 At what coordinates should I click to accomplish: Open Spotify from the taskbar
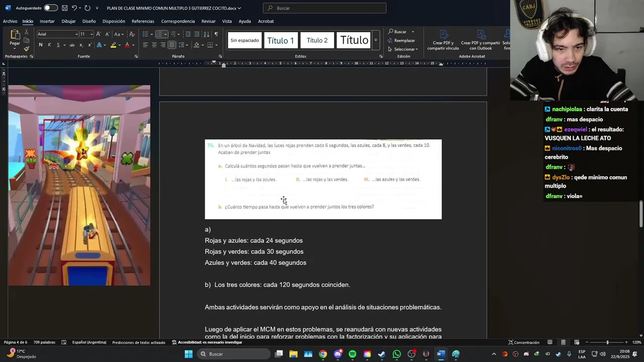352,354
